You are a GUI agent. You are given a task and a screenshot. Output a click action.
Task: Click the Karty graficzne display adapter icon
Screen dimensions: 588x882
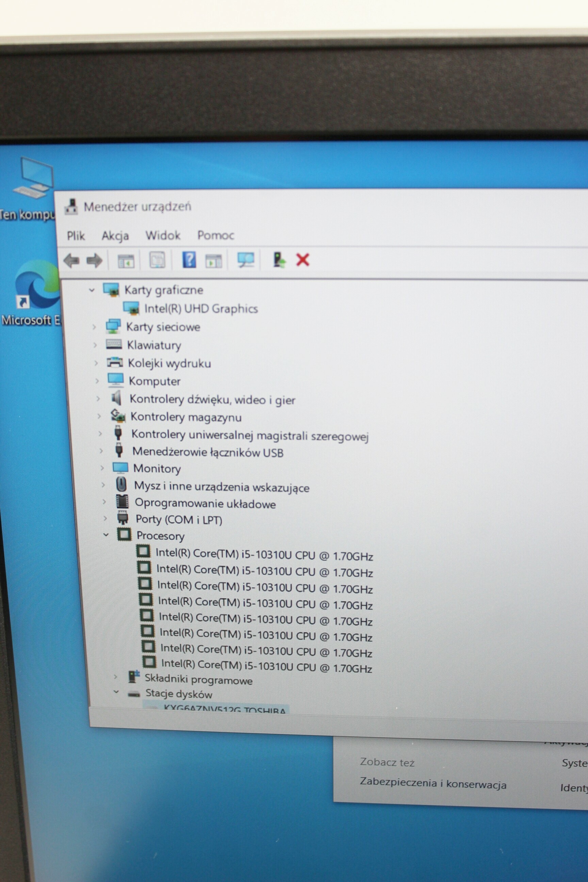click(111, 290)
